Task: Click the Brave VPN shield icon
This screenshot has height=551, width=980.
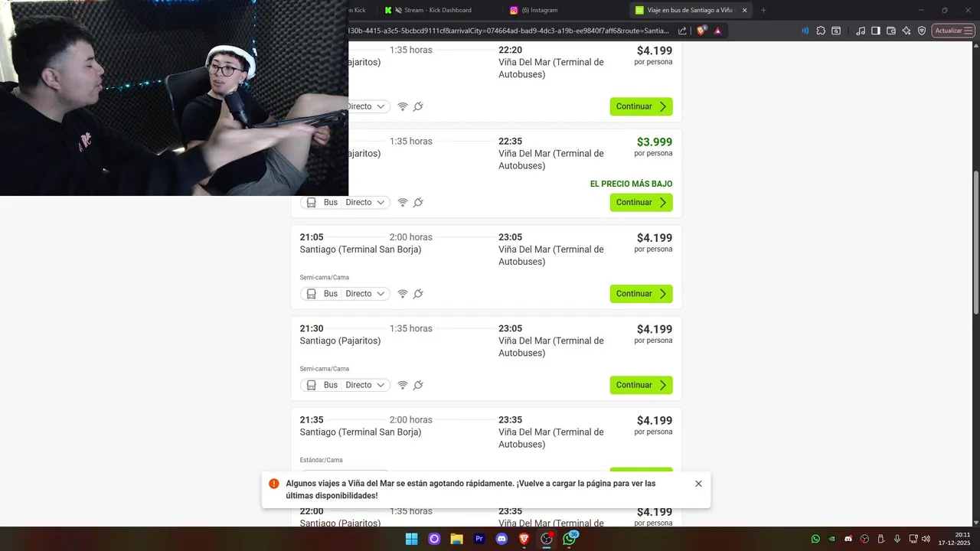Action: click(x=922, y=31)
